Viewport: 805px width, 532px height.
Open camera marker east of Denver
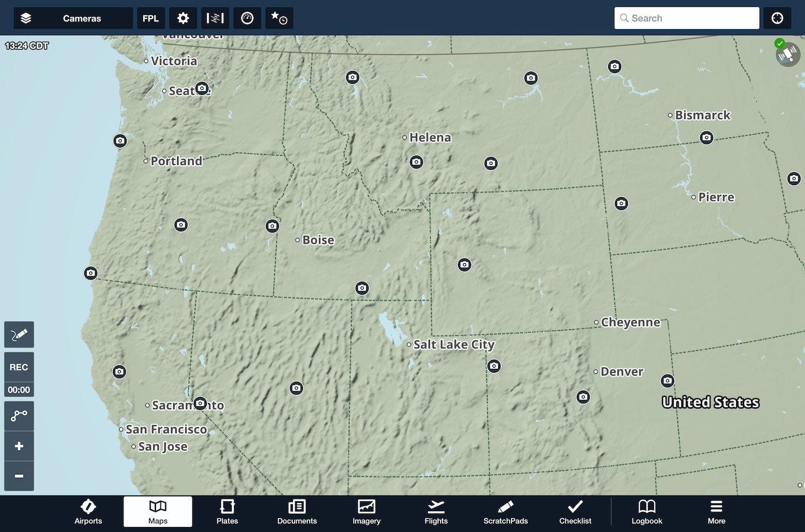pyautogui.click(x=667, y=381)
